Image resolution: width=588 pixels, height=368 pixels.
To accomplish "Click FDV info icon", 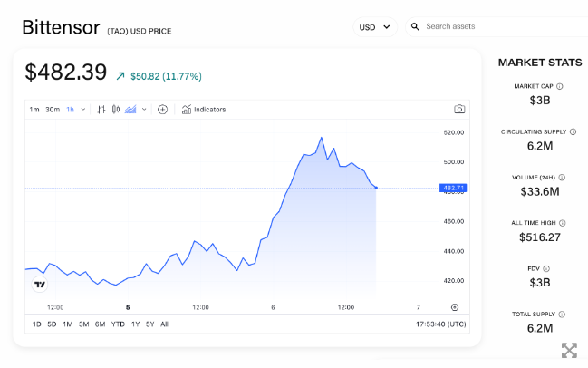I will tap(546, 268).
